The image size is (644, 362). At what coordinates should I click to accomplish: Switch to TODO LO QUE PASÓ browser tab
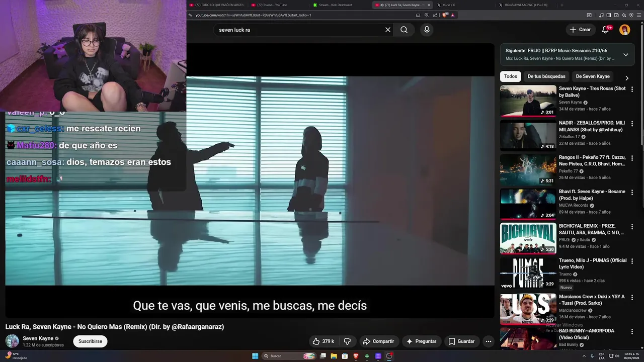coord(216,5)
